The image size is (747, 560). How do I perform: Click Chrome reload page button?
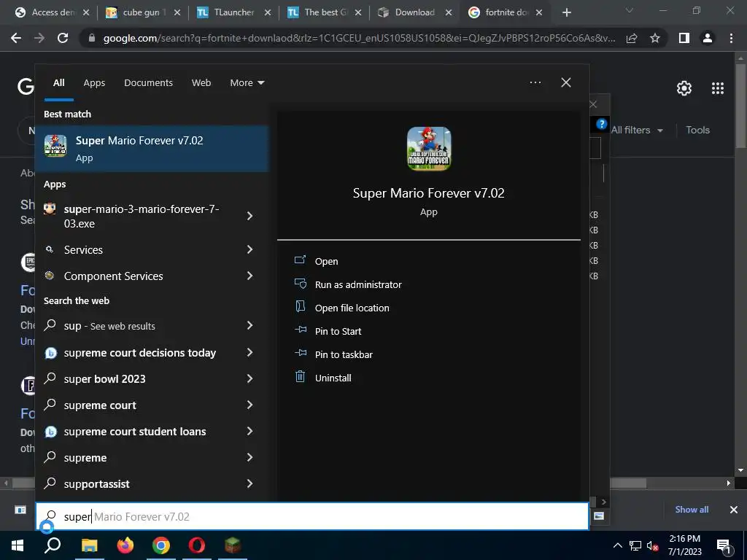tap(63, 38)
